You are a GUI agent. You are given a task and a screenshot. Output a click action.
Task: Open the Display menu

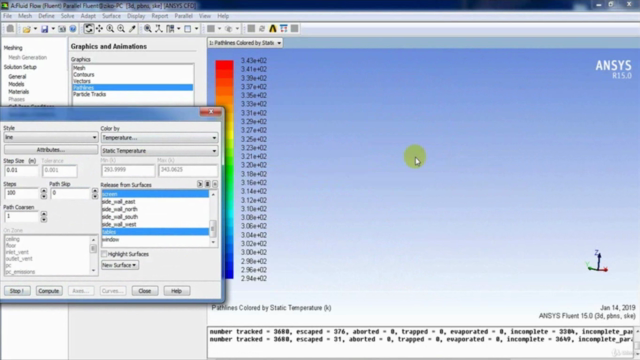point(136,16)
